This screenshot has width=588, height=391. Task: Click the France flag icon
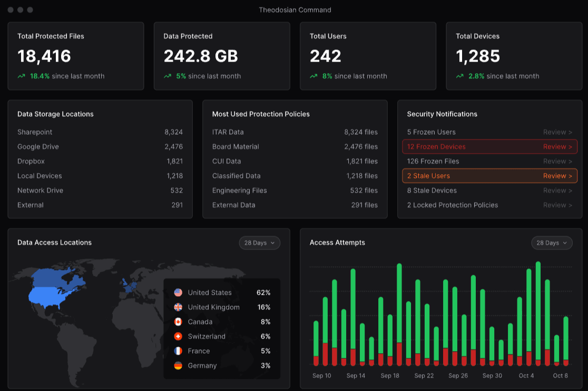(178, 350)
